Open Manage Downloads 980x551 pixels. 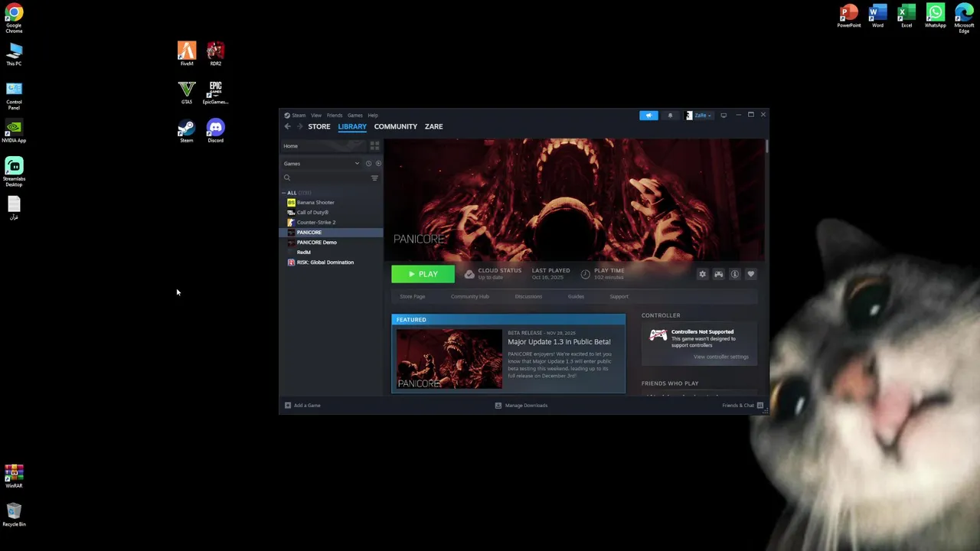(x=521, y=406)
